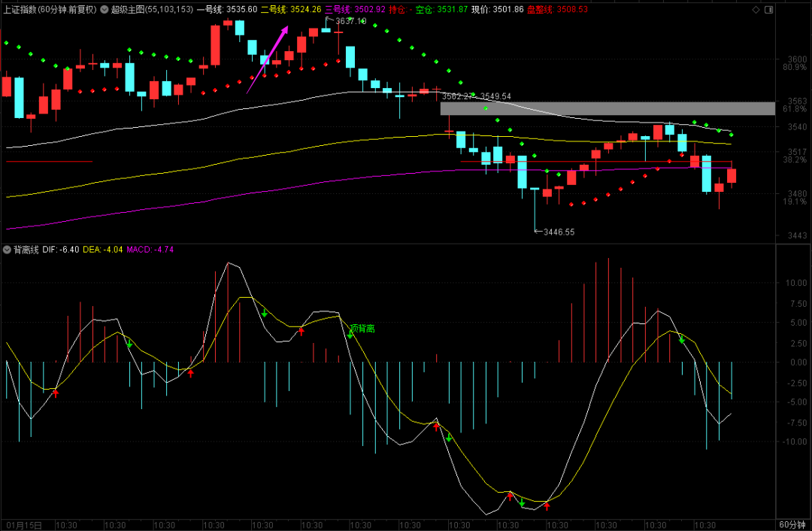Viewport: 812px width, 531px height.
Task: Click the 超级主图(55,103,153) indicator name
Action: [152, 9]
